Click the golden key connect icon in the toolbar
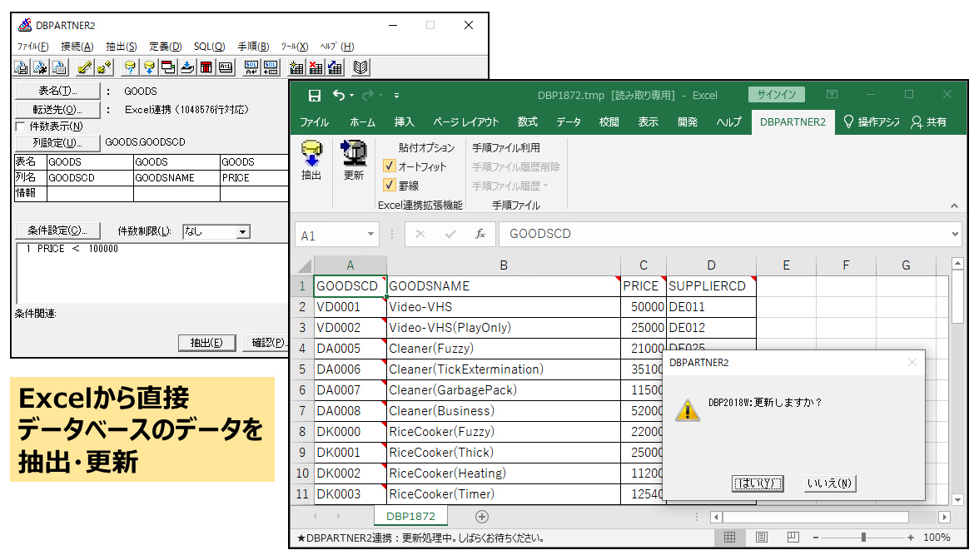This screenshot has width=979, height=560. click(84, 67)
